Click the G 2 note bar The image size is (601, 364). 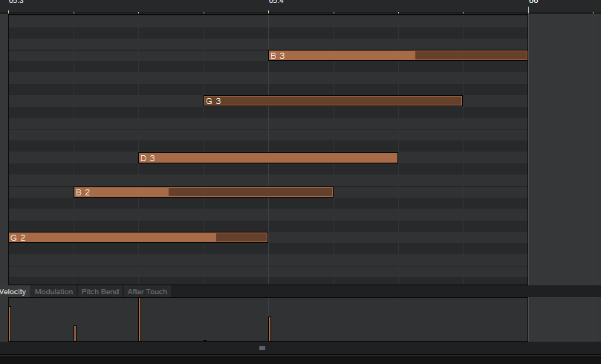coord(137,238)
